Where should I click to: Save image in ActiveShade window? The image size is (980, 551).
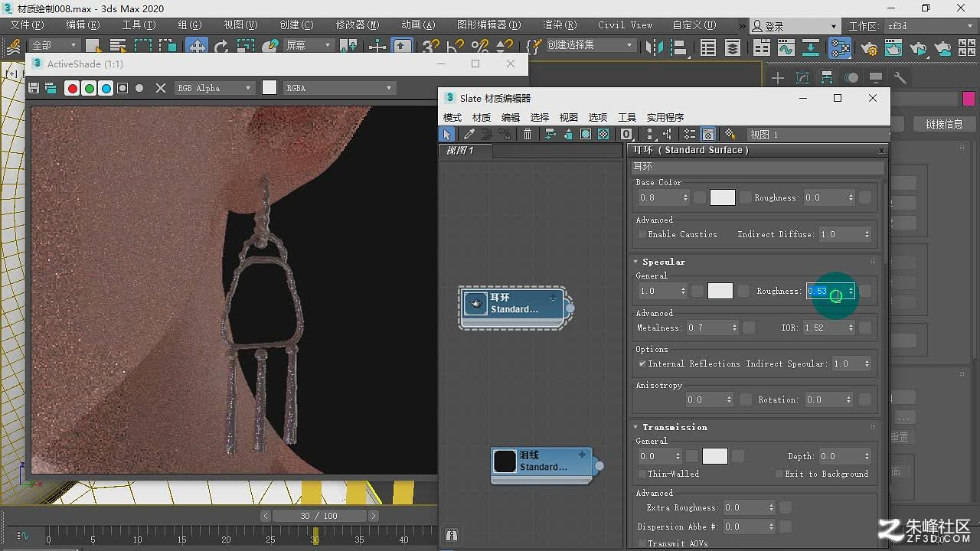tap(34, 88)
